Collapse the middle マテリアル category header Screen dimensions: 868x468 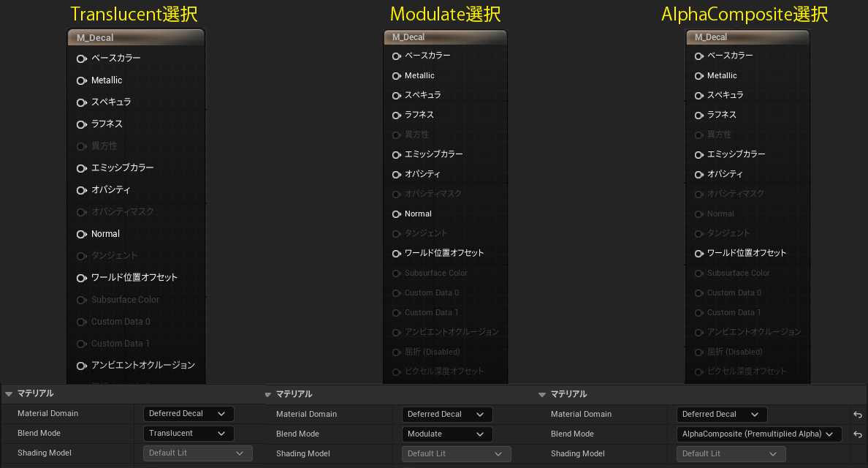coord(268,393)
